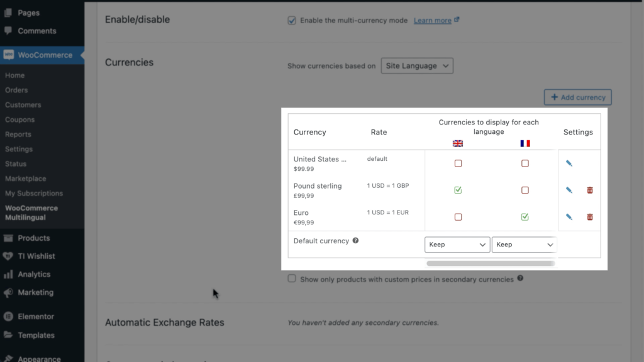Open the Site Language currencies dropdown
644x362 pixels.
pyautogui.click(x=417, y=65)
